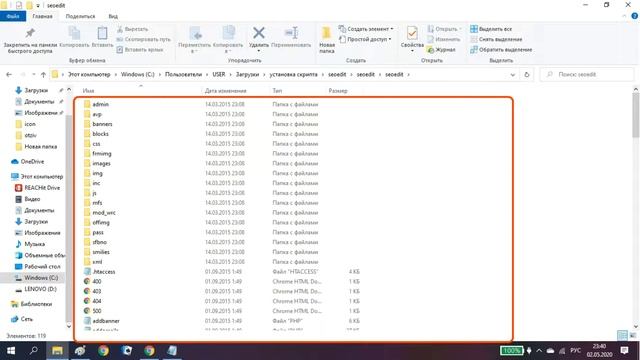Open the Файл tab
This screenshot has width=640, height=360.
tap(13, 16)
